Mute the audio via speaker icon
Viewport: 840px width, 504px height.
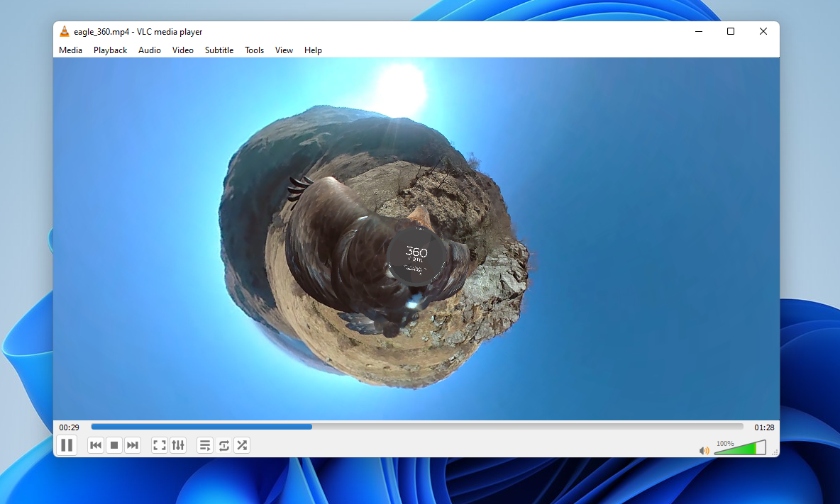pyautogui.click(x=703, y=450)
